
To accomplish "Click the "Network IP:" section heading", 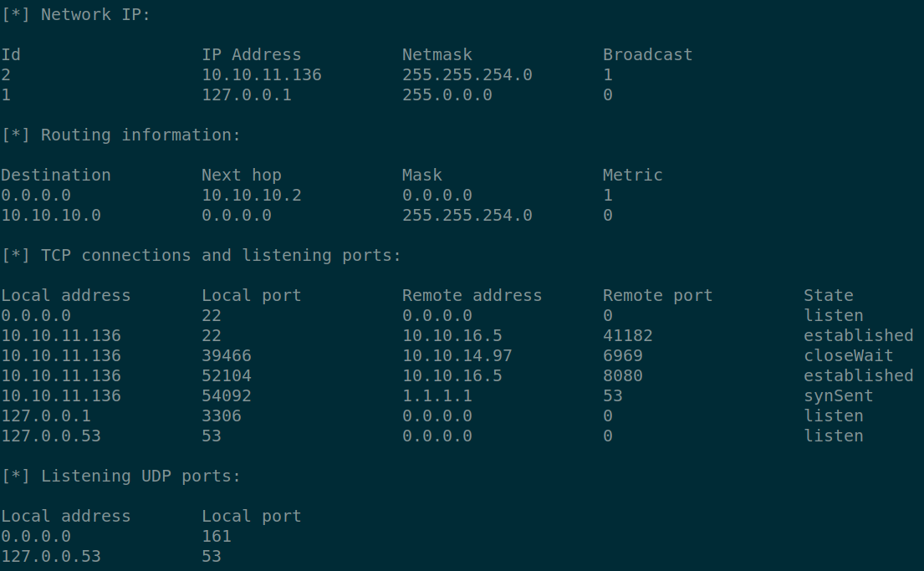I will (x=95, y=14).
